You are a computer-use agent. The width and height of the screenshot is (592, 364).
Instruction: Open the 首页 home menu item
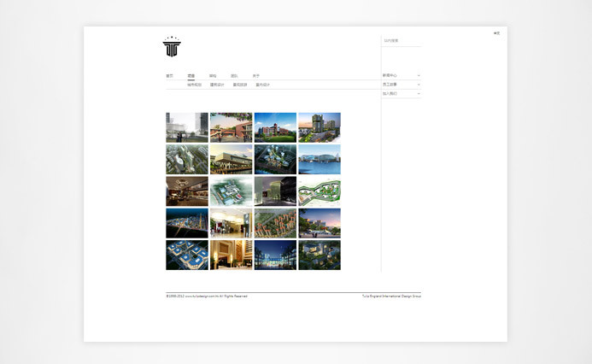169,75
